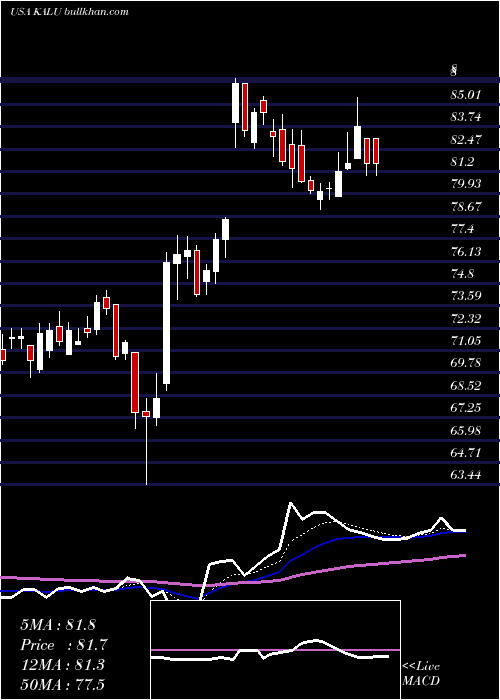Click the 68.52 price axis label
500x700 pixels.
(x=466, y=386)
